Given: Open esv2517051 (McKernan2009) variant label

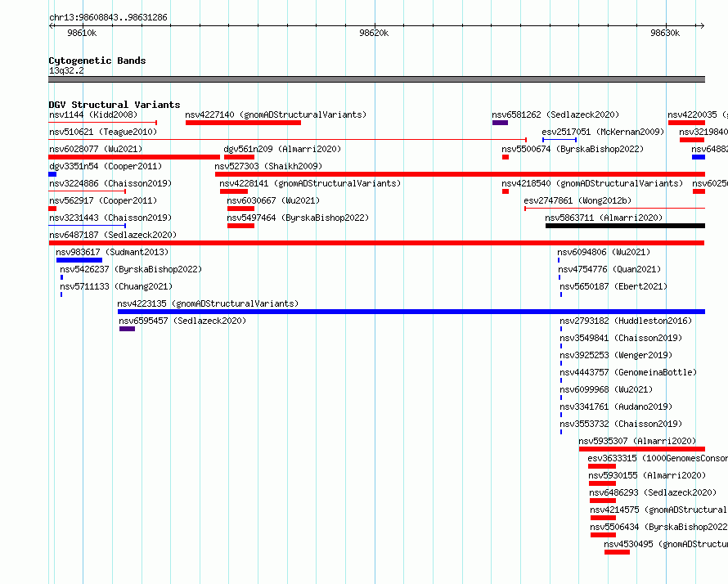Looking at the screenshot, I should (603, 132).
